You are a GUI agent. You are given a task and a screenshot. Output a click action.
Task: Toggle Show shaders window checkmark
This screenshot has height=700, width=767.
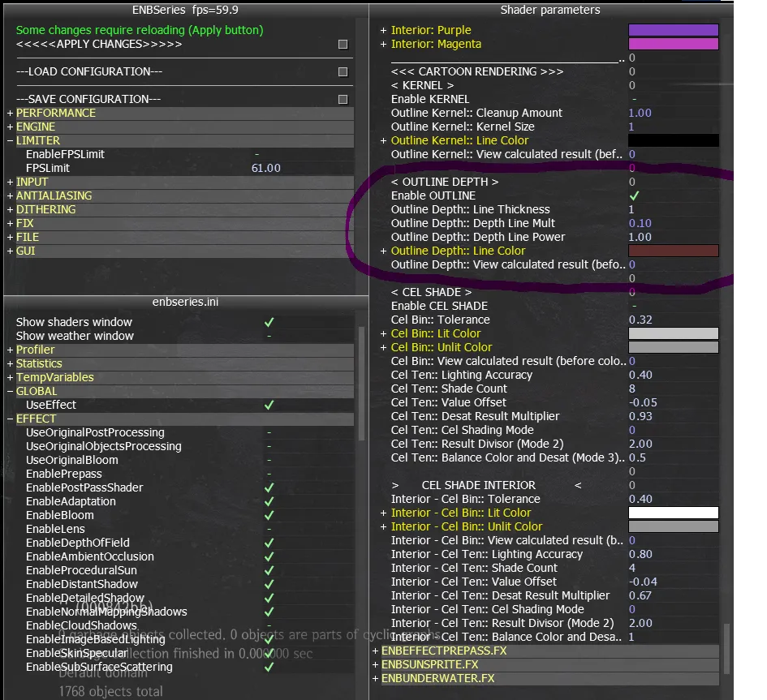point(269,322)
